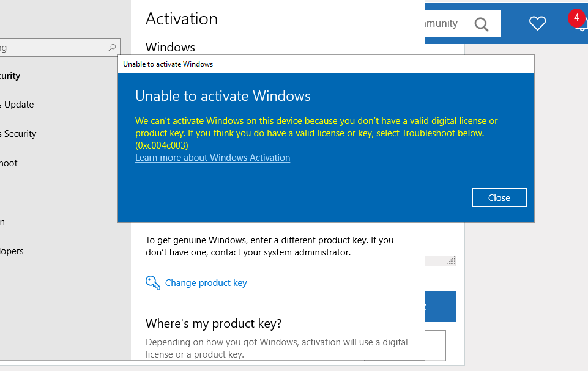Image resolution: width=588 pixels, height=371 pixels.
Task: Click the Activation page title
Action: (x=182, y=19)
